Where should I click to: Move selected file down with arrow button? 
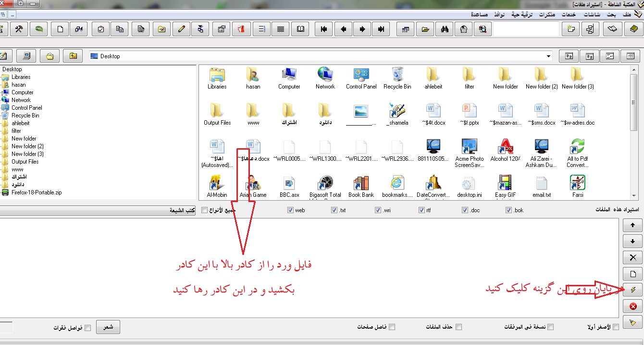tap(633, 241)
